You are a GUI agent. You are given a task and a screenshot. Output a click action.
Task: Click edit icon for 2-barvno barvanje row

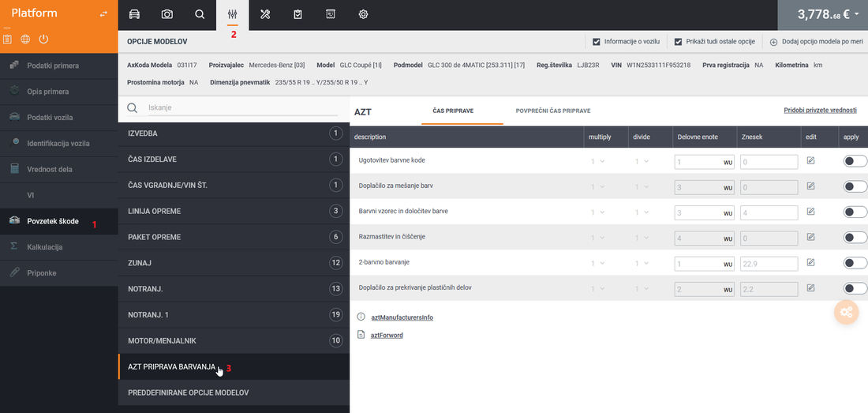point(810,263)
